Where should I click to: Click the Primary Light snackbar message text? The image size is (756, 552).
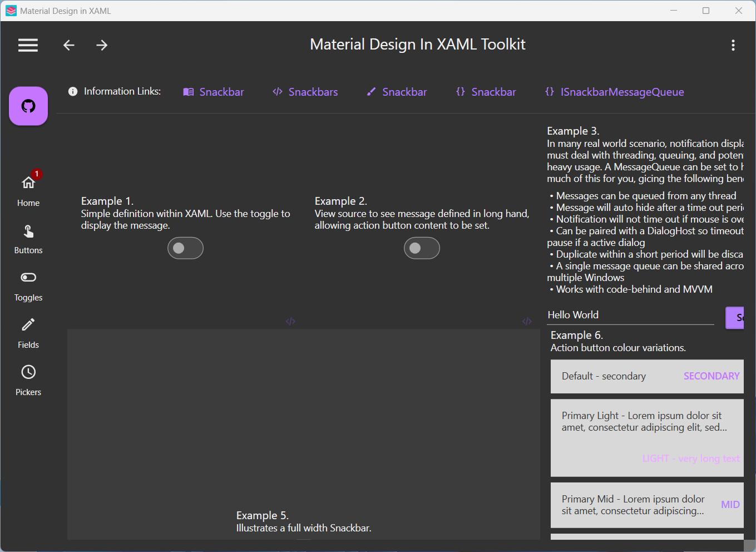(644, 421)
